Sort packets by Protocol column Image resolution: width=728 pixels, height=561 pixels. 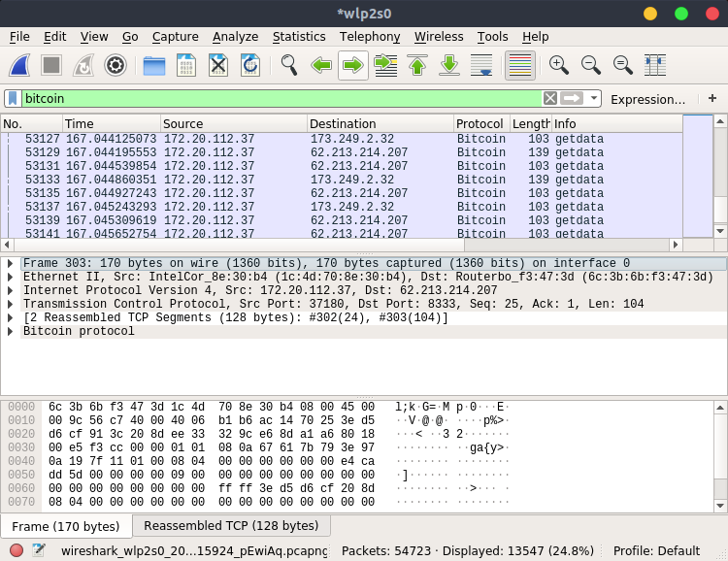[481, 124]
